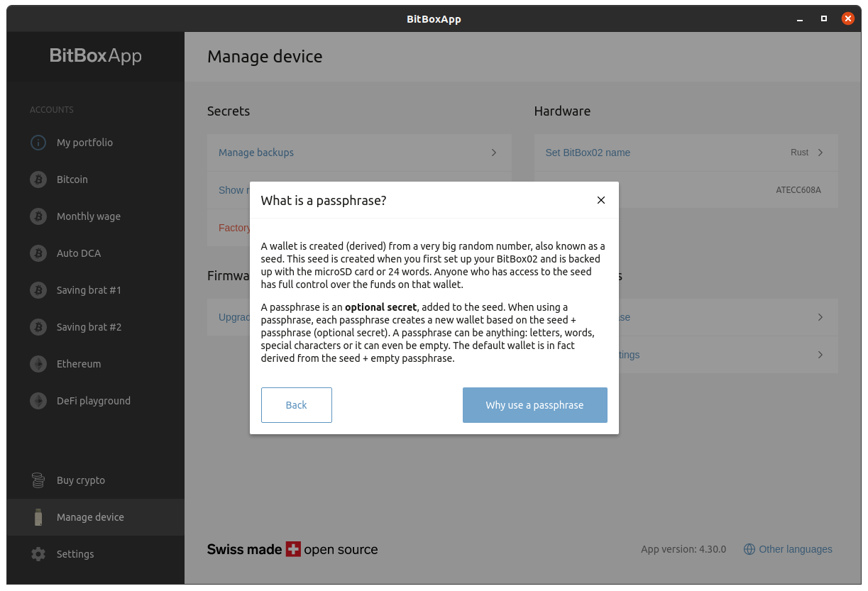Click the Monthly wage Bitcoin icon
868x591 pixels.
point(38,216)
